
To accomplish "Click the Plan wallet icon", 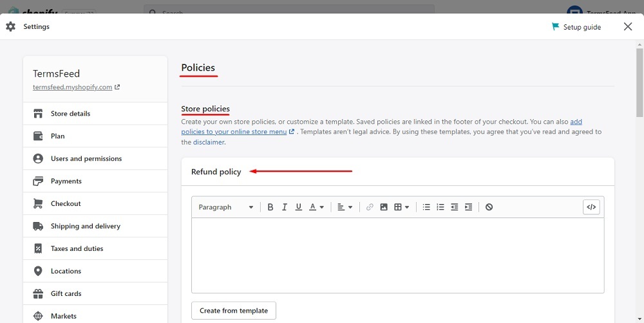I will pos(38,136).
